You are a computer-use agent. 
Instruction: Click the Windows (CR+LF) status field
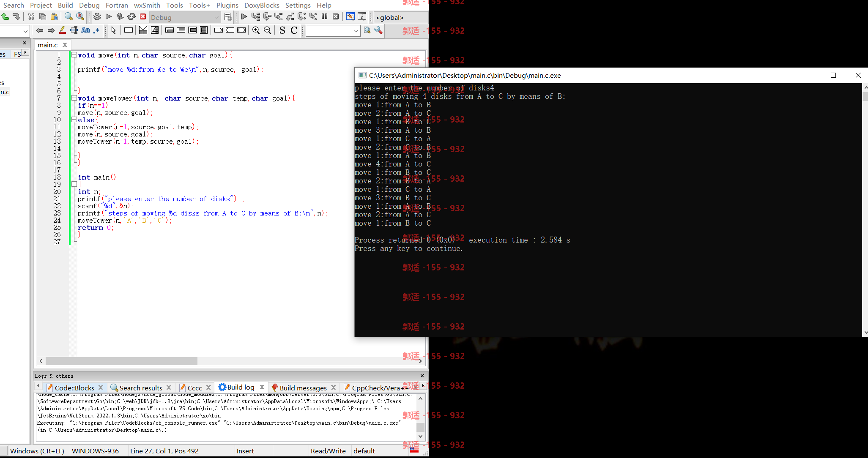pos(37,451)
